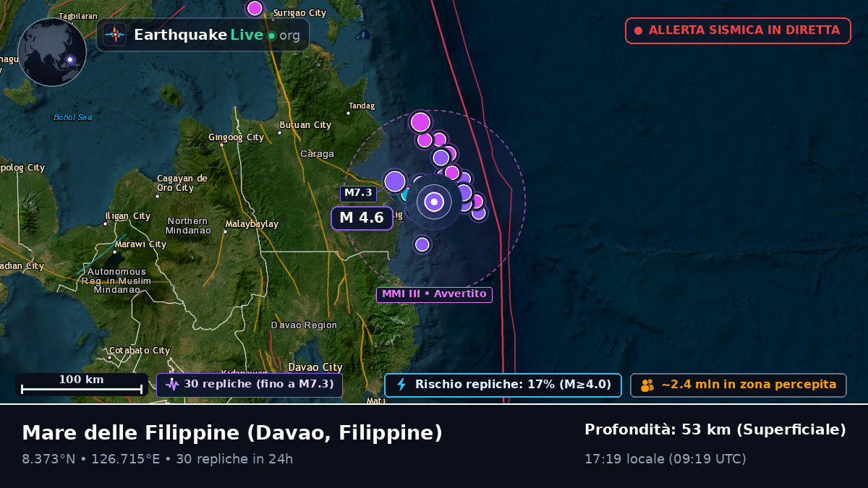The width and height of the screenshot is (868, 488).
Task: Select the lone aftershock marker south of the epicenter
Action: 422,244
